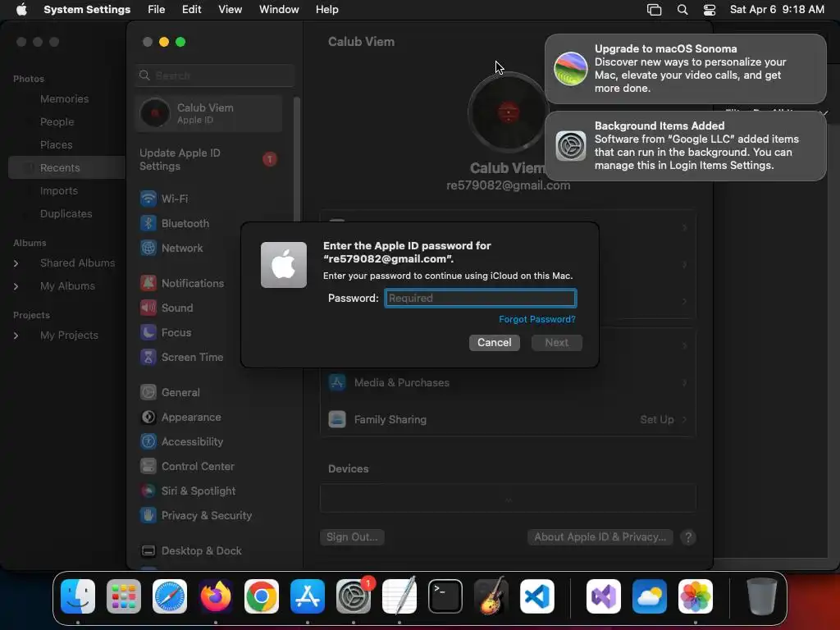Expand Shared Albums in Photos sidebar
Image resolution: width=840 pixels, height=630 pixels.
click(16, 263)
